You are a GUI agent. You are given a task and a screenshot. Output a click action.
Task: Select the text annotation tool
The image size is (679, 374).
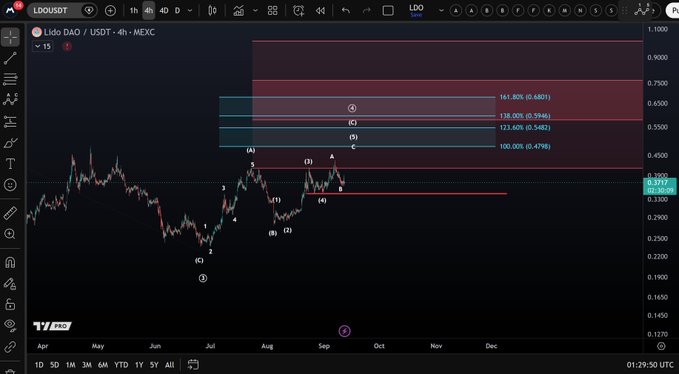(x=10, y=164)
